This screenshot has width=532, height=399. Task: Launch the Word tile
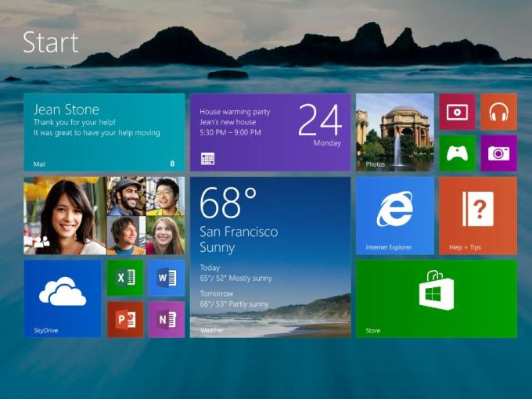tap(167, 278)
